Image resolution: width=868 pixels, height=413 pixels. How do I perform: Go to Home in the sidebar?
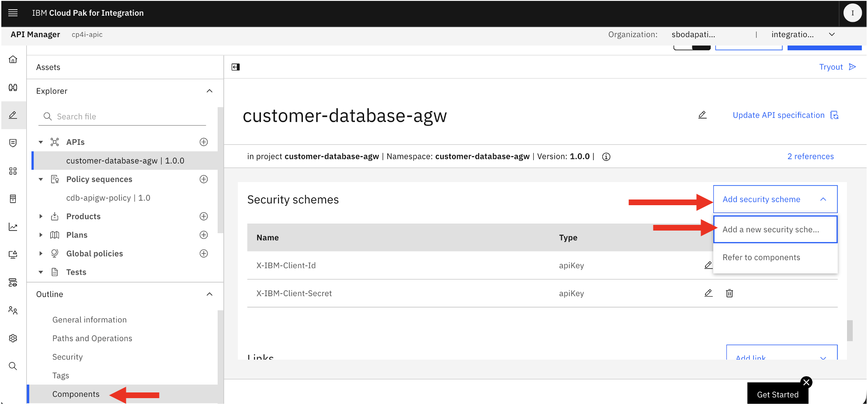(x=13, y=59)
